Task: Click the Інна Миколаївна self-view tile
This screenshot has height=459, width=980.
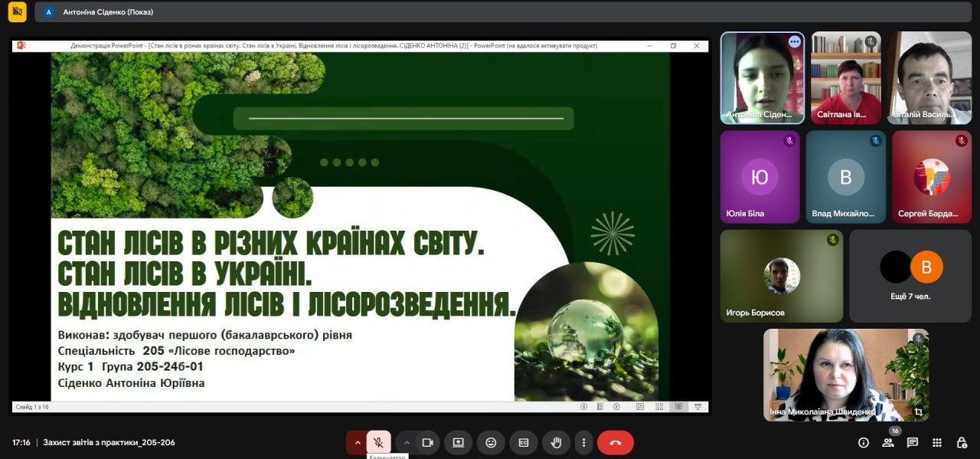Action: pos(846,375)
